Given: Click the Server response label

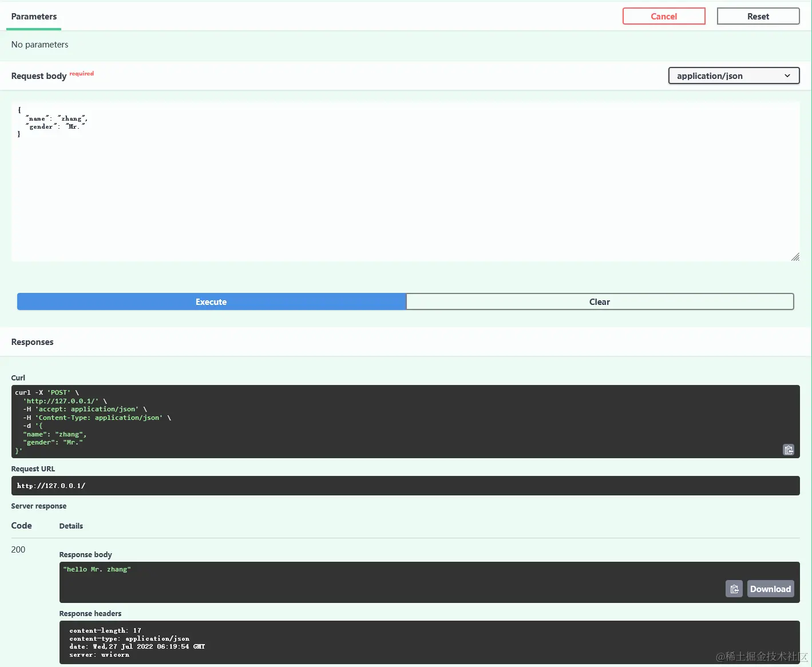Looking at the screenshot, I should (38, 506).
